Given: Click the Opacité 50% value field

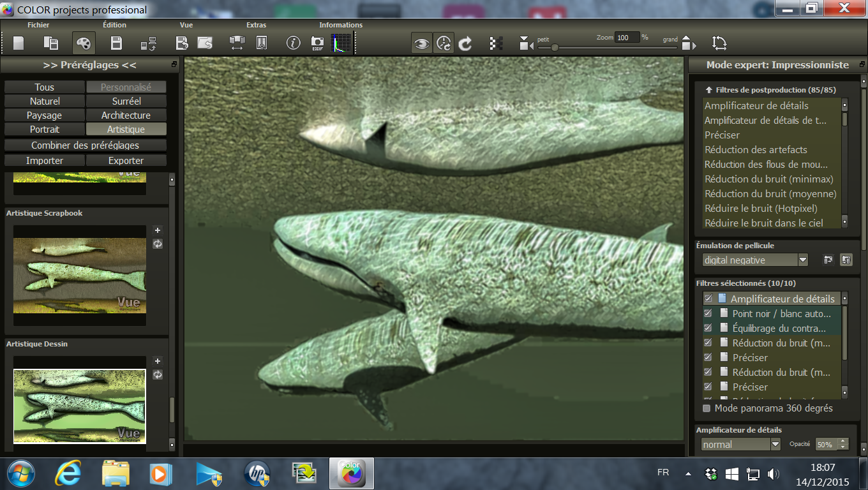Looking at the screenshot, I should tap(827, 444).
